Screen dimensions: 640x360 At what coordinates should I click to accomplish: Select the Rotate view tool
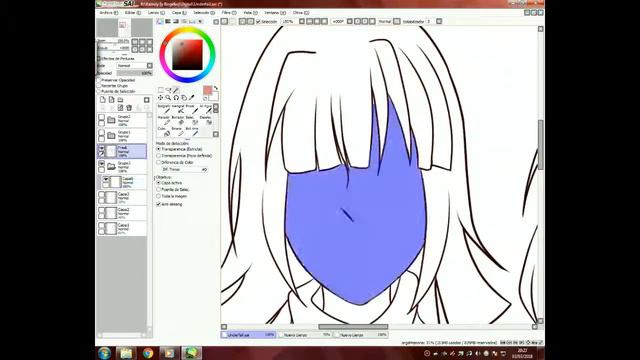pos(176,98)
